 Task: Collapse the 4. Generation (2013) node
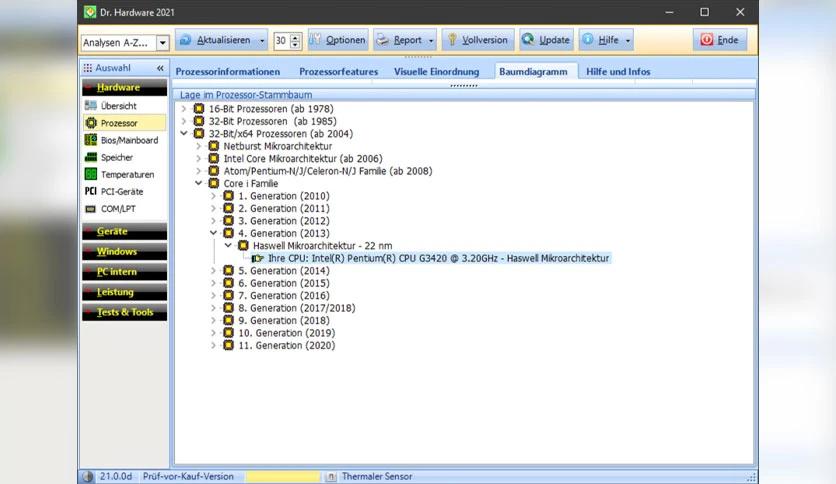pos(213,233)
